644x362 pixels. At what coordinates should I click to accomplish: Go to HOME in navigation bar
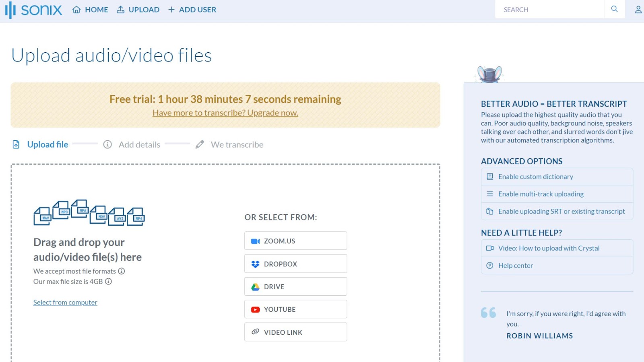tap(91, 10)
